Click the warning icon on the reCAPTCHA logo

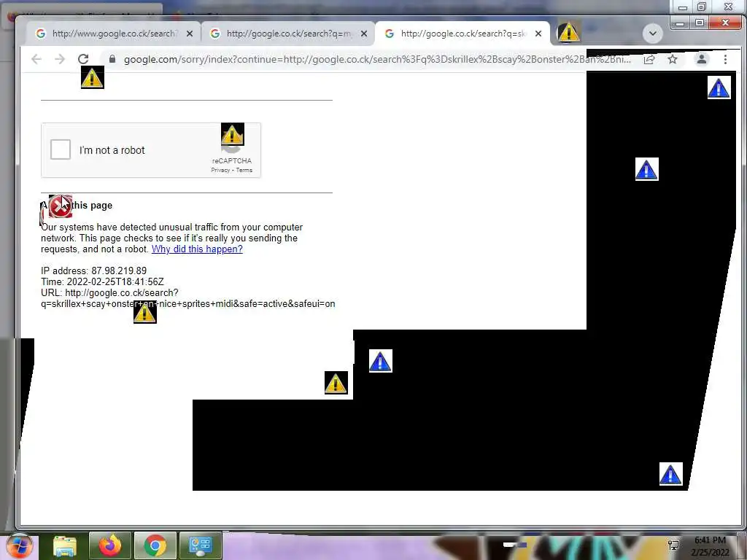(233, 134)
